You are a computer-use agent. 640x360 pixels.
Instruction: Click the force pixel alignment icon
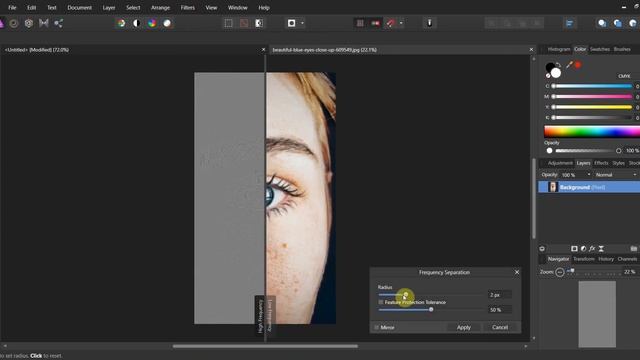pyautogui.click(x=375, y=23)
